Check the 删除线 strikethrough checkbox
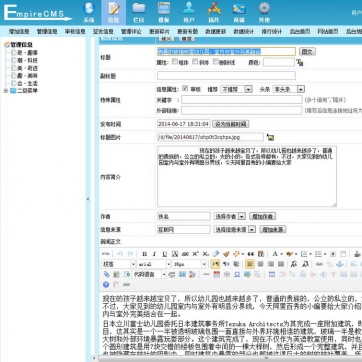The width and height of the screenshot is (362, 362). (216, 62)
